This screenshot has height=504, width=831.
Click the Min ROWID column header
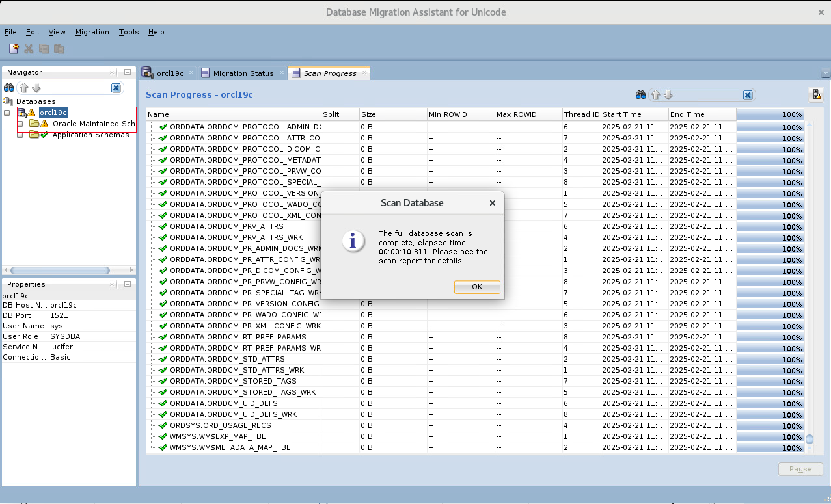[461, 114]
